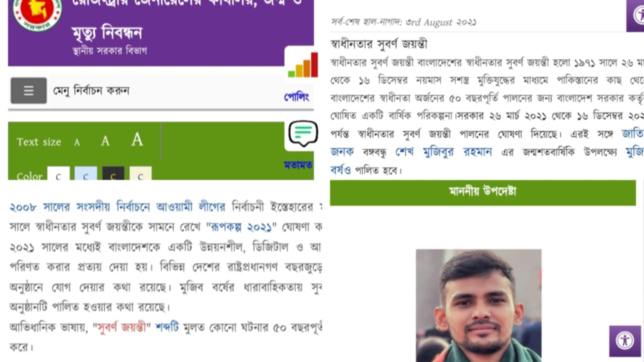
Task: Click the accessibility icon at bottom right
Action: click(625, 341)
